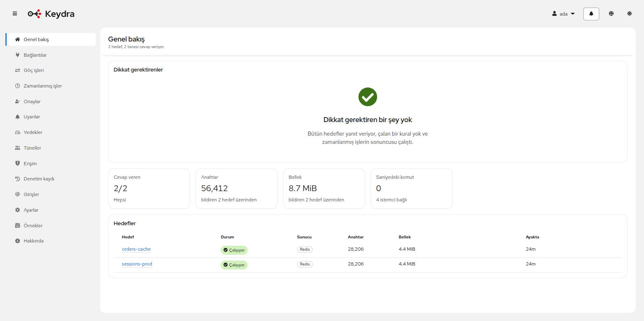Open the orders-cache target link

tap(136, 249)
